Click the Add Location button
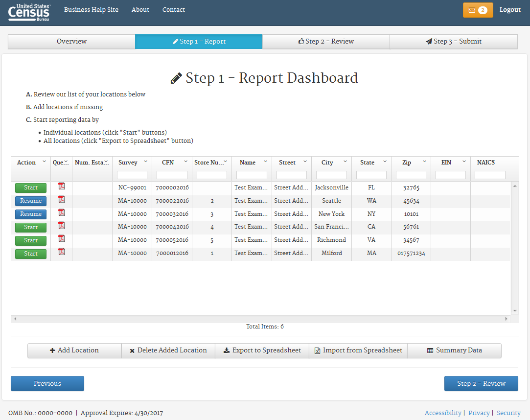 pyautogui.click(x=74, y=350)
